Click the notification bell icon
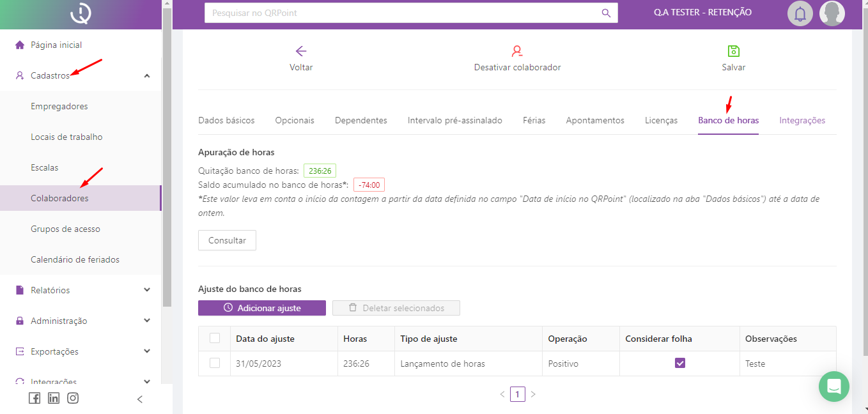The image size is (868, 414). (800, 13)
